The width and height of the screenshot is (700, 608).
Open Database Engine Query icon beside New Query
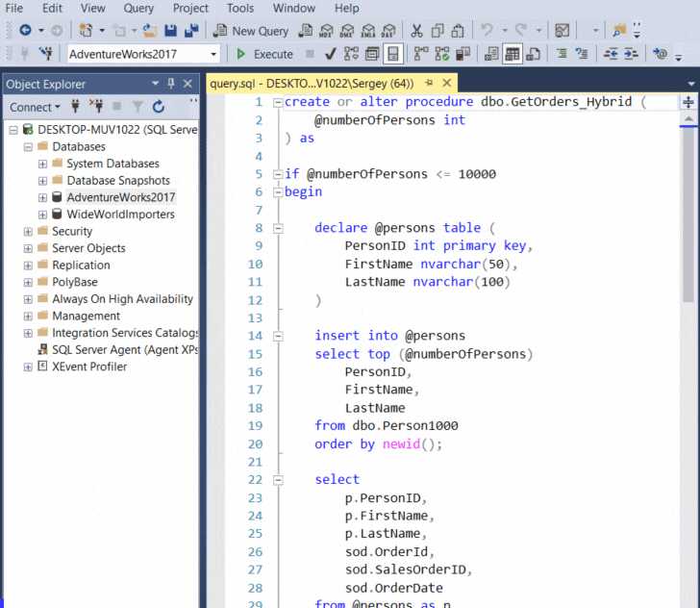[306, 31]
